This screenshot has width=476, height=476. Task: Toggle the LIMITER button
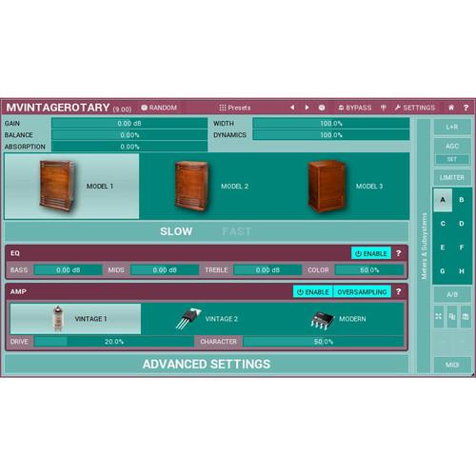coord(452,177)
